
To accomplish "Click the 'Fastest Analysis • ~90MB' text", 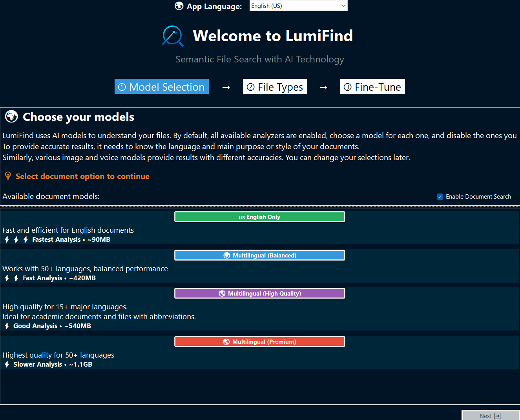I will (71, 239).
